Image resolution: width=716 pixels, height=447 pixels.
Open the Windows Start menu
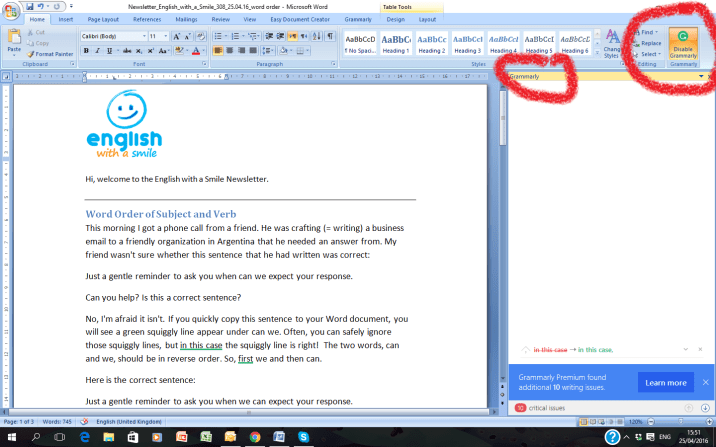11,437
